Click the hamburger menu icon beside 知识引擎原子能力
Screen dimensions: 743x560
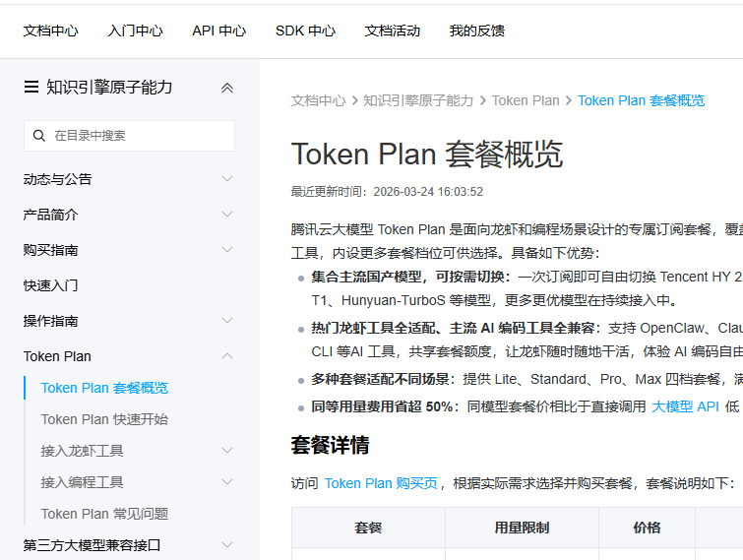tap(31, 88)
